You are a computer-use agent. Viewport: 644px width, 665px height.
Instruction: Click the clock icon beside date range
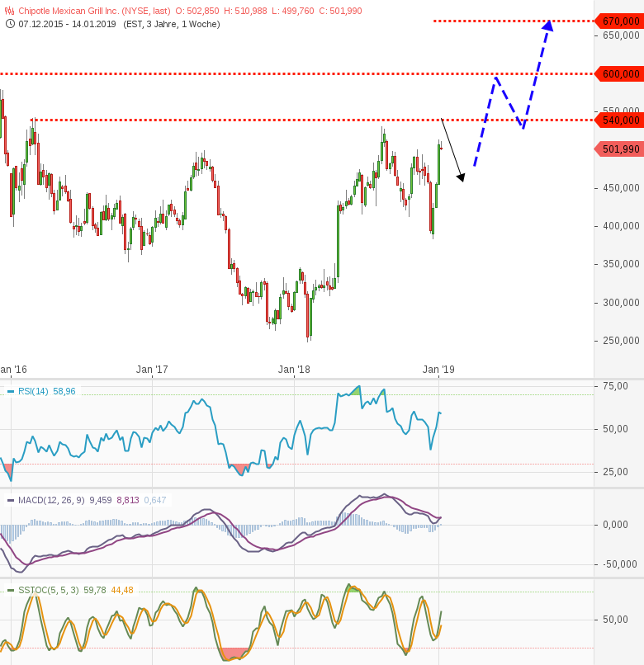[x=10, y=24]
